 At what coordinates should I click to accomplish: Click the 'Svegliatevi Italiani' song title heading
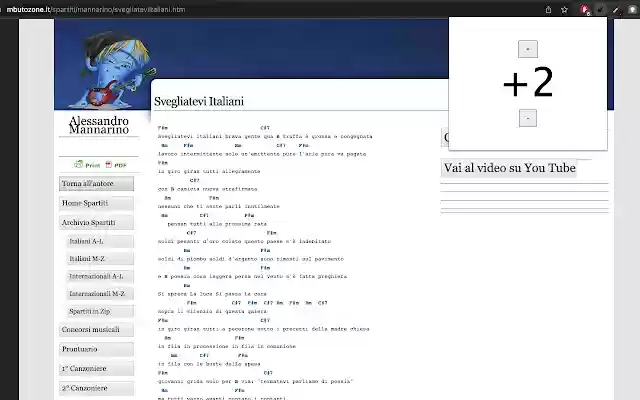(x=199, y=101)
